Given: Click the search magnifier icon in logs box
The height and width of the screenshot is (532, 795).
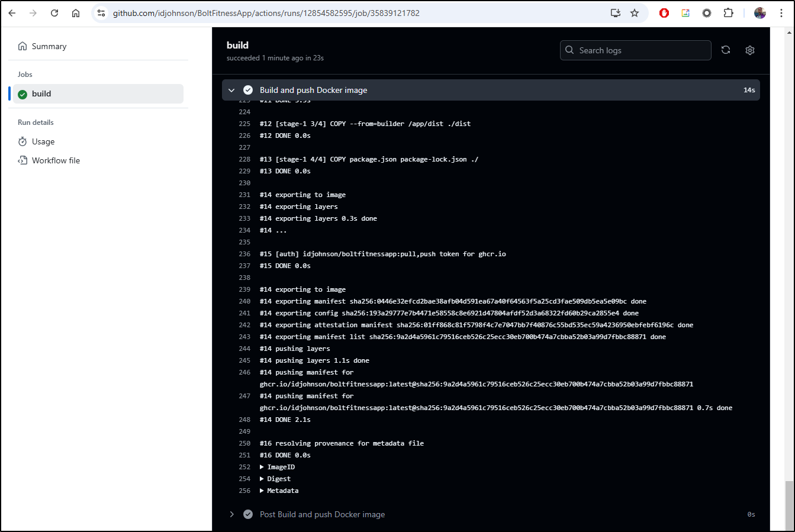Looking at the screenshot, I should click(569, 50).
